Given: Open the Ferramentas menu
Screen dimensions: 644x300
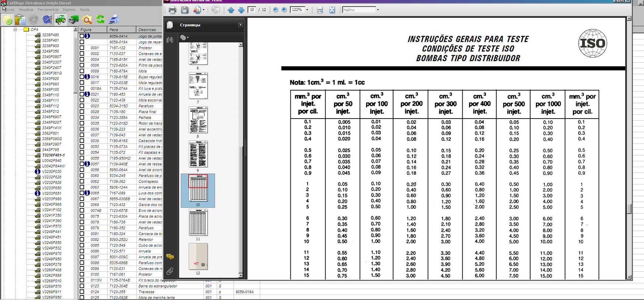Looking at the screenshot, I should coord(48,10).
